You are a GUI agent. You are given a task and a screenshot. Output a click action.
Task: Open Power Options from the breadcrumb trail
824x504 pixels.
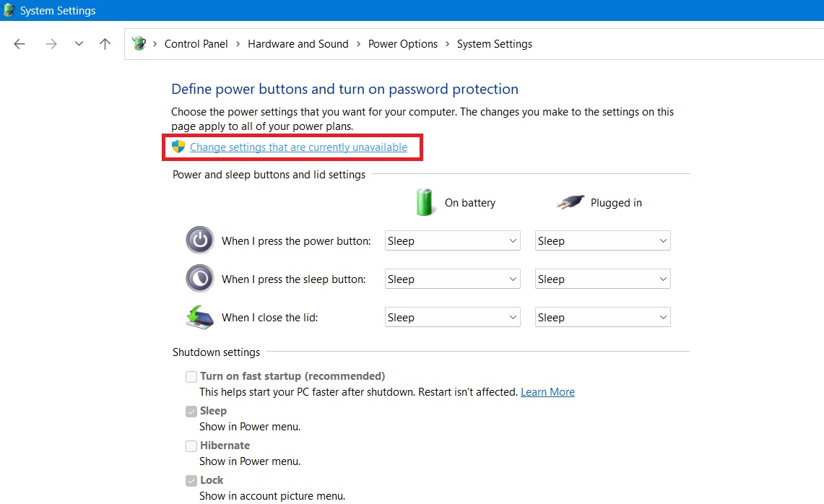click(402, 43)
